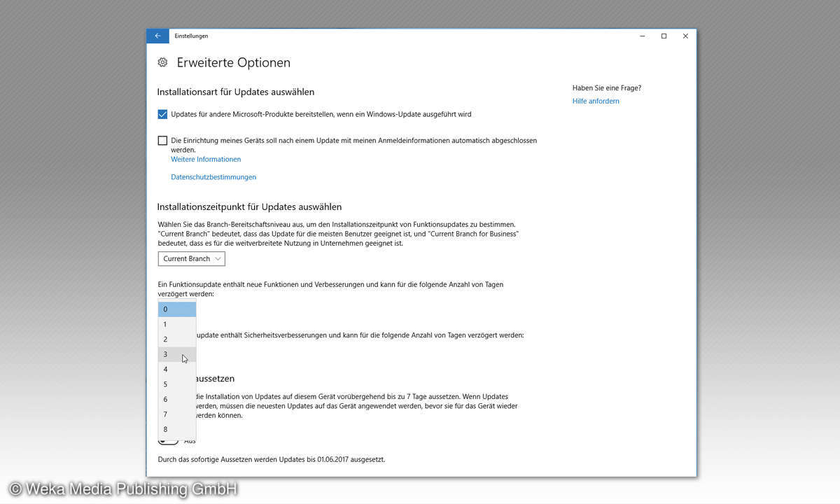
Task: Click the text about Aussetzen until 01.06.2017
Action: (x=272, y=460)
